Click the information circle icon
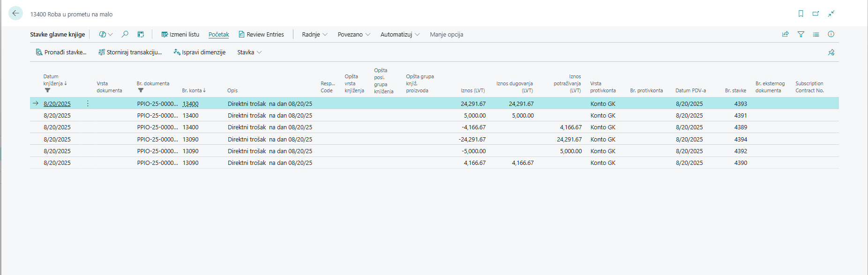 coord(831,34)
